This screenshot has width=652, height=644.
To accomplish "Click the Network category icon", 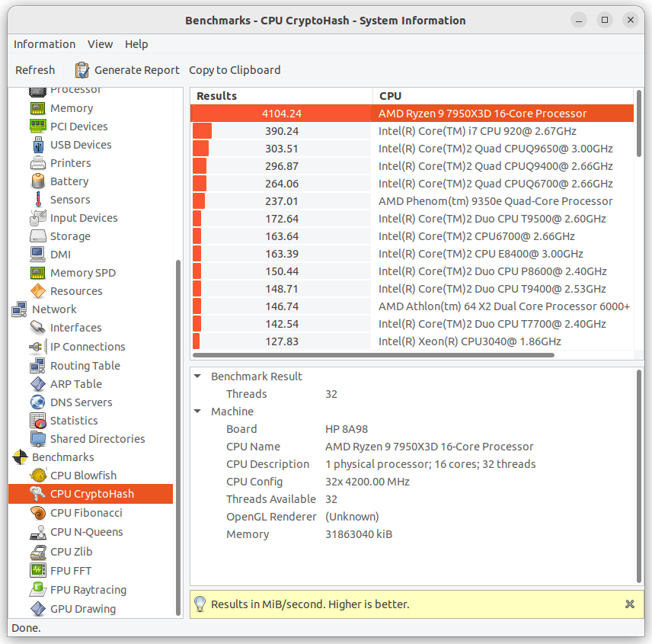I will click(x=19, y=309).
